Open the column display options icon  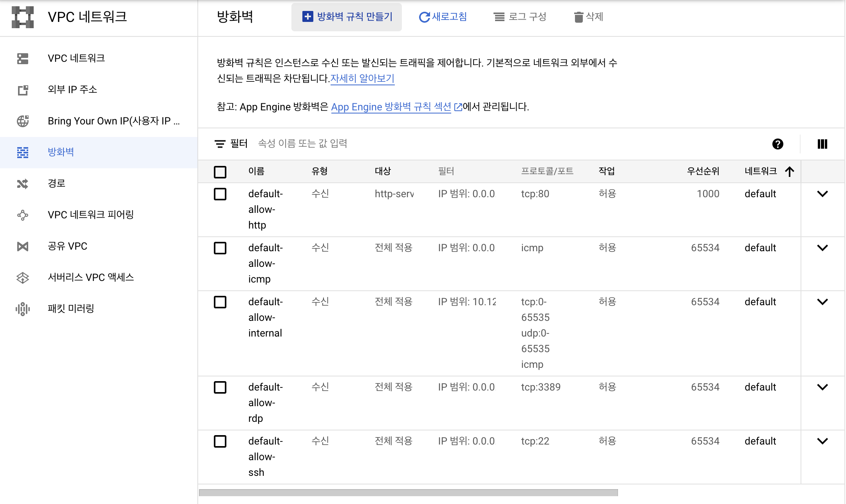pos(822,144)
